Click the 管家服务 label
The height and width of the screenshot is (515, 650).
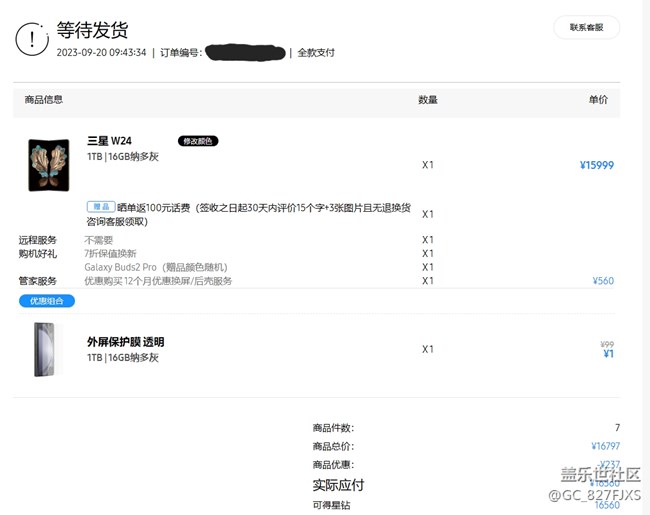[38, 281]
